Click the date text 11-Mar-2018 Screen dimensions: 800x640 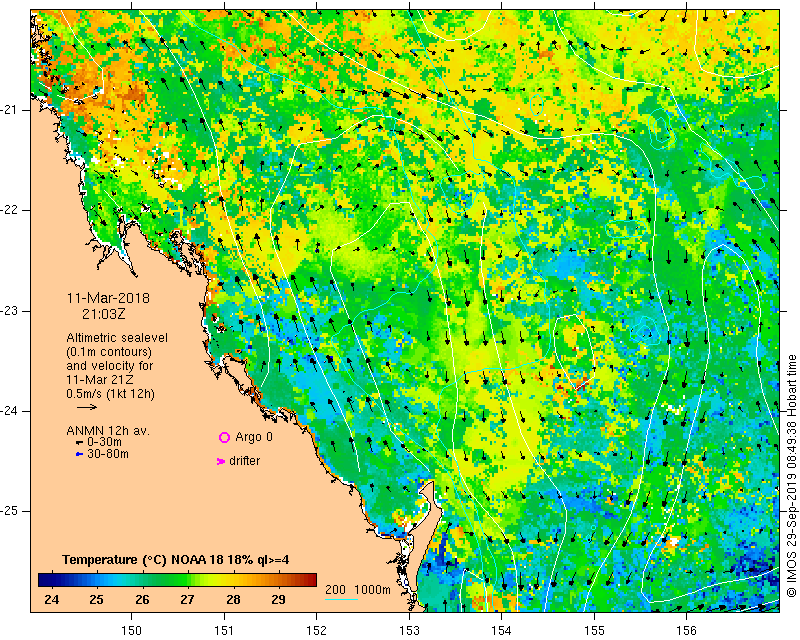tap(108, 298)
